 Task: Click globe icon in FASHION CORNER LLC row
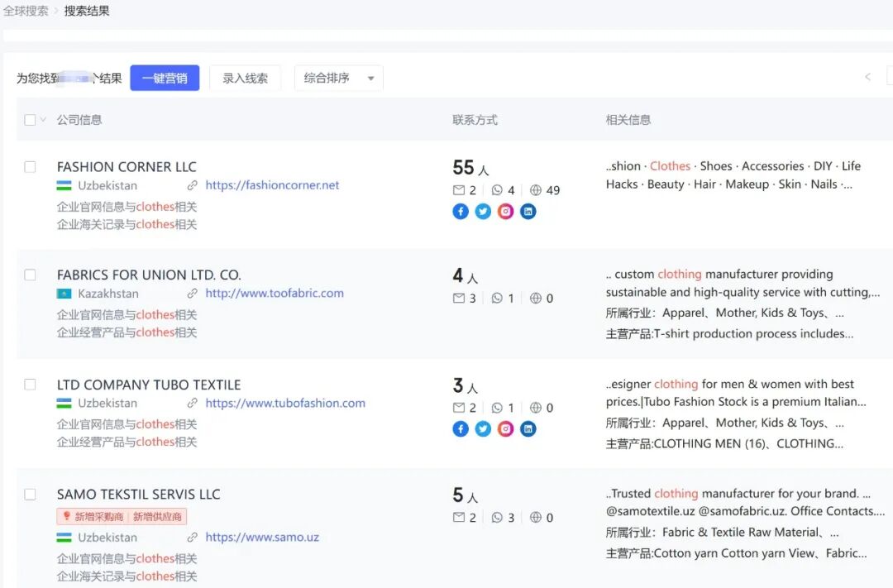click(x=535, y=189)
